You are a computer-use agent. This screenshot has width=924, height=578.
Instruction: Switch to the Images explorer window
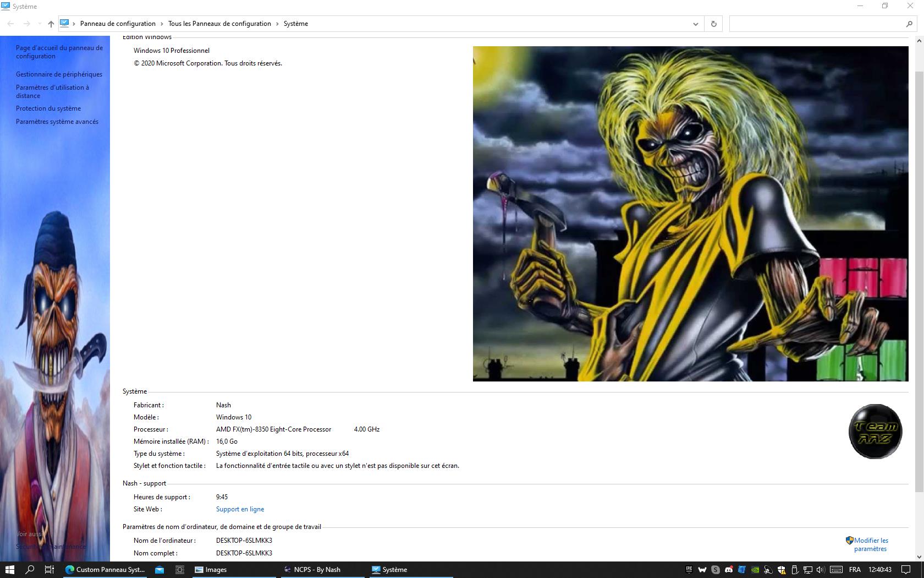coord(234,570)
